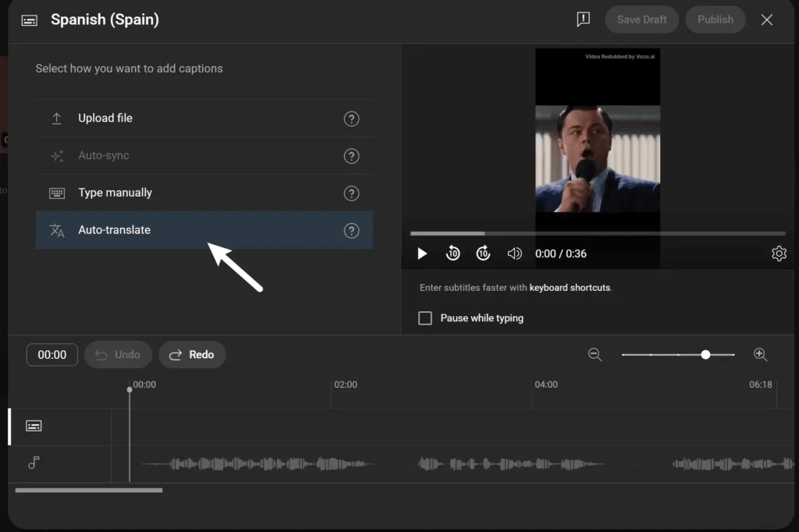Open video player settings gear
799x532 pixels.
tap(778, 254)
